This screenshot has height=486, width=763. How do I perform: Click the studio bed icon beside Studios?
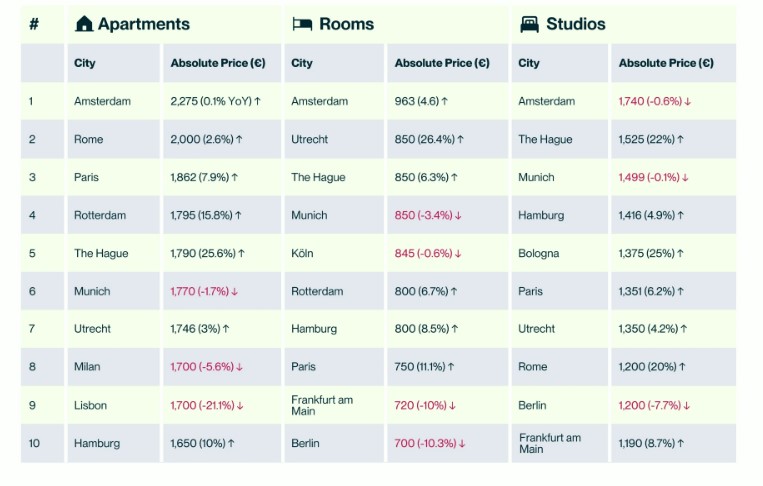529,24
